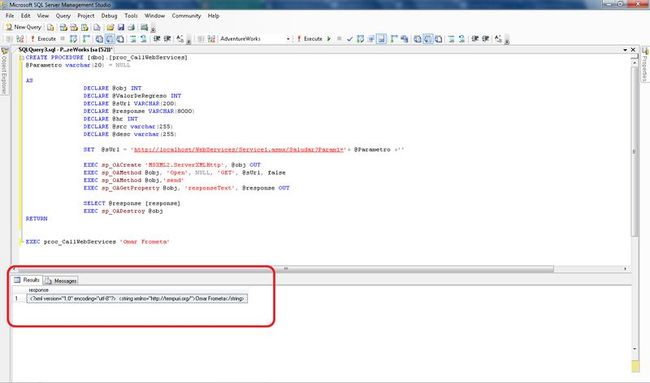Expand the Object Explorer side panel
This screenshot has width=650, height=383.
pyautogui.click(x=4, y=71)
